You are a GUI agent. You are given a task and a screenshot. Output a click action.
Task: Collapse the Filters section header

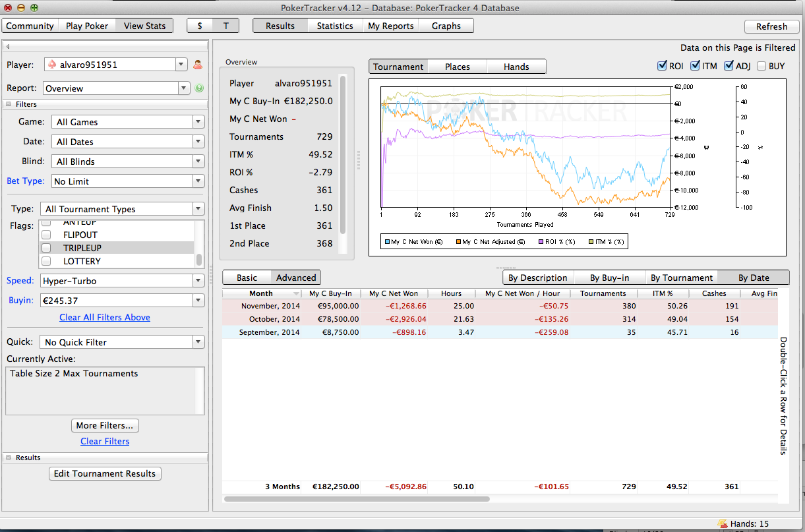[x=9, y=104]
